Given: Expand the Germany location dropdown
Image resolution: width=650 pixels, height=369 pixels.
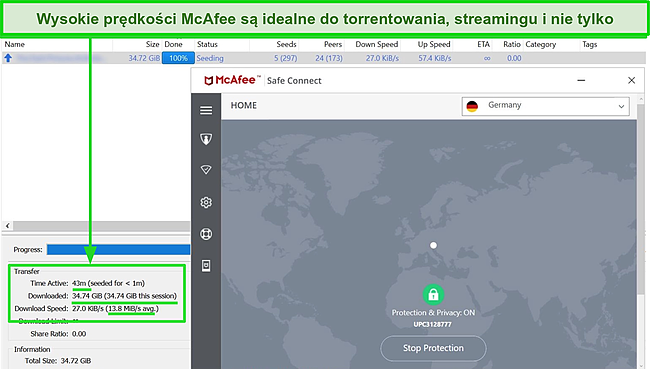Looking at the screenshot, I should click(546, 106).
